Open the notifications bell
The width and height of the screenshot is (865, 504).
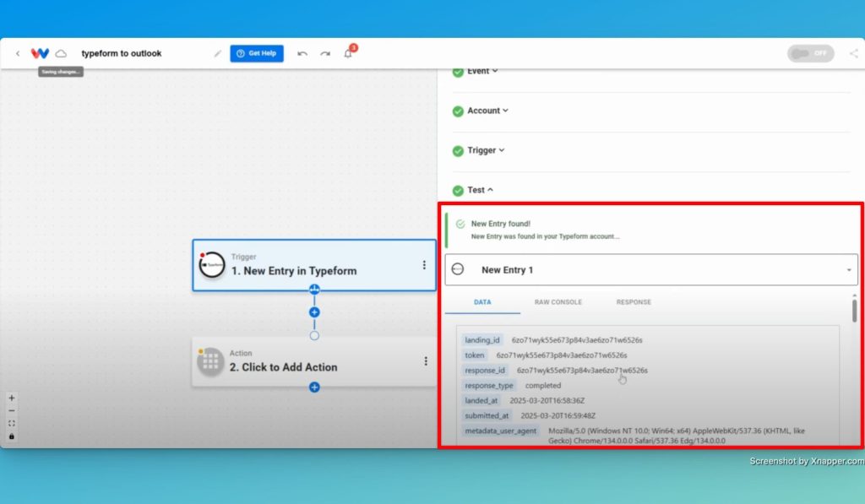[x=348, y=53]
